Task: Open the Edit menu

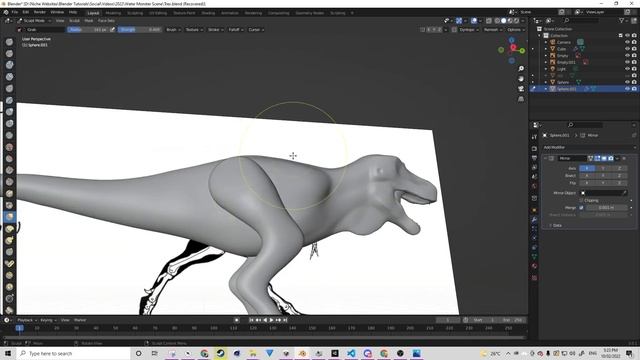Action: [26, 12]
